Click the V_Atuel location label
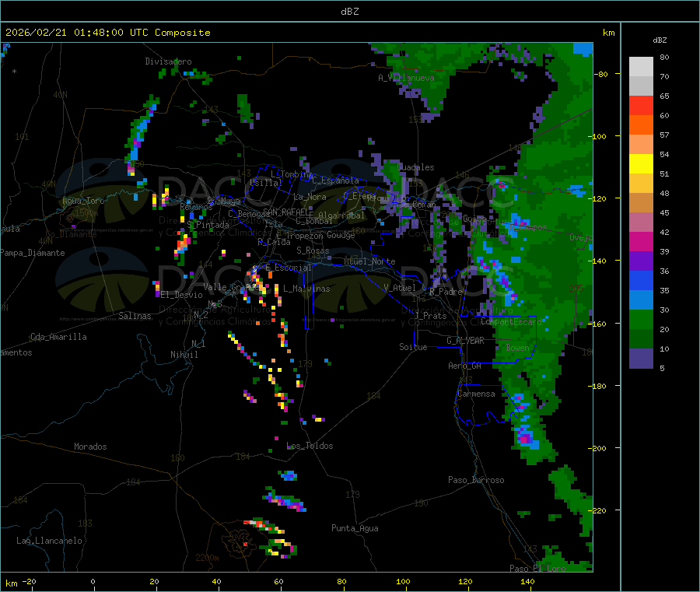This screenshot has height=592, width=700. pyautogui.click(x=400, y=288)
